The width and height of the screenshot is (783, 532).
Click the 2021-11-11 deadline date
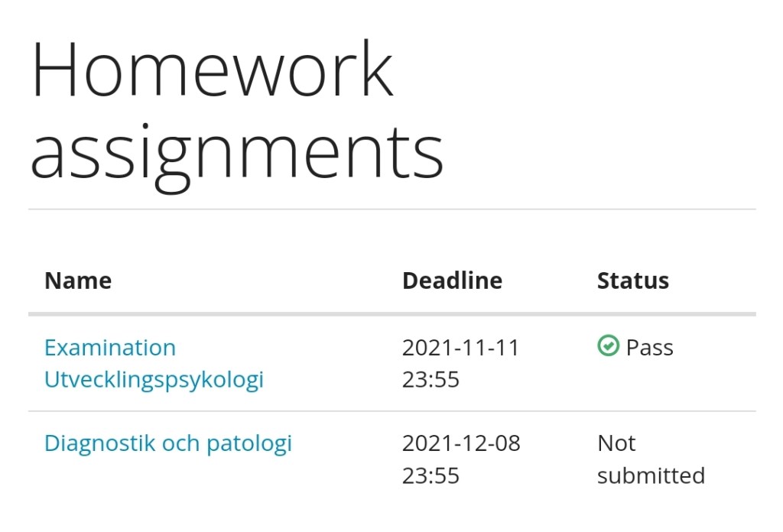pyautogui.click(x=460, y=348)
